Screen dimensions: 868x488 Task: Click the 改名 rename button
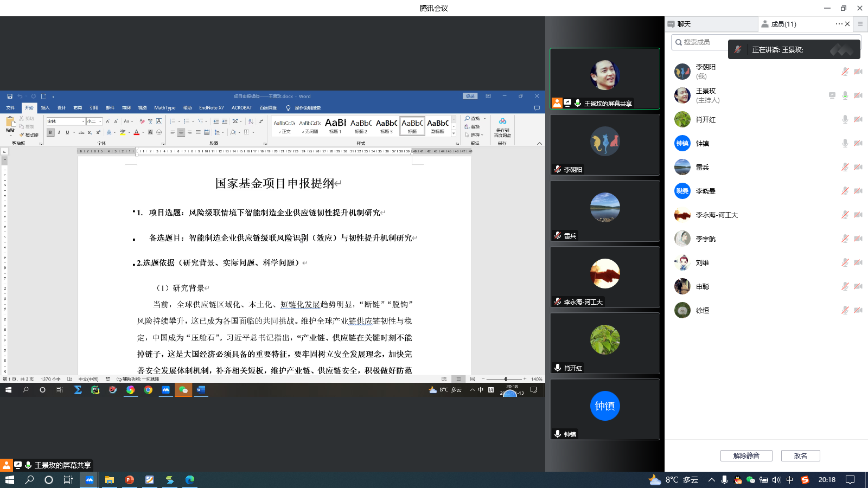pyautogui.click(x=800, y=455)
